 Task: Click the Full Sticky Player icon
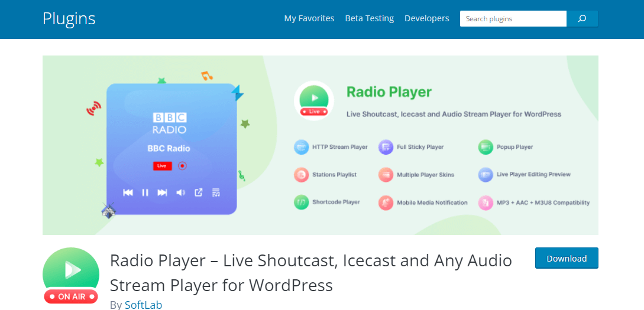tap(386, 147)
